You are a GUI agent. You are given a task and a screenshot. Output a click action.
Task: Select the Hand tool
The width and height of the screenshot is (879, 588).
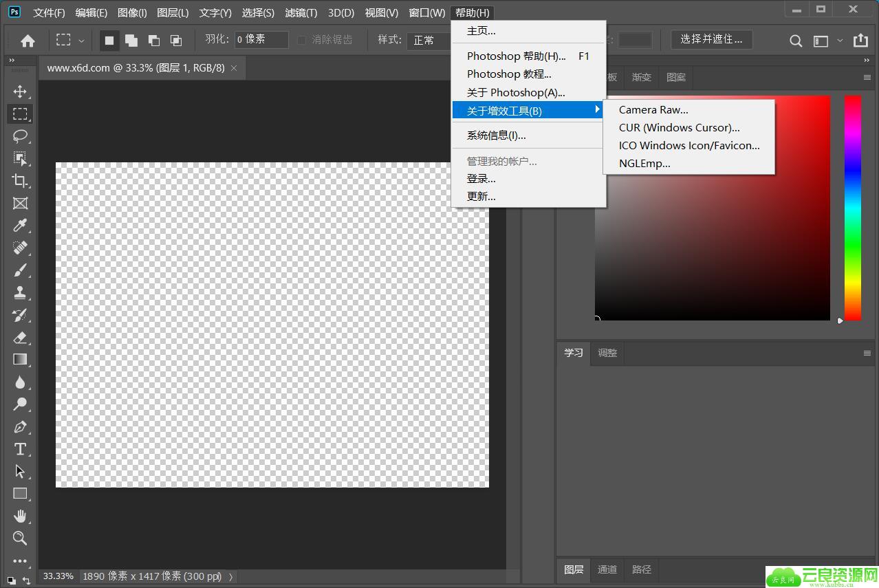[20, 516]
